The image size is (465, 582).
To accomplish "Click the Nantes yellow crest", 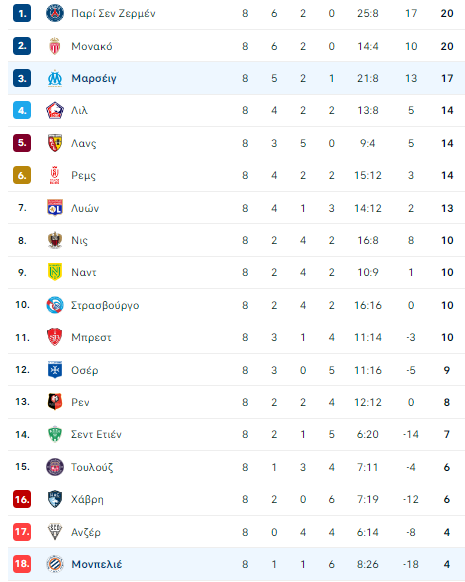I will coord(55,272).
